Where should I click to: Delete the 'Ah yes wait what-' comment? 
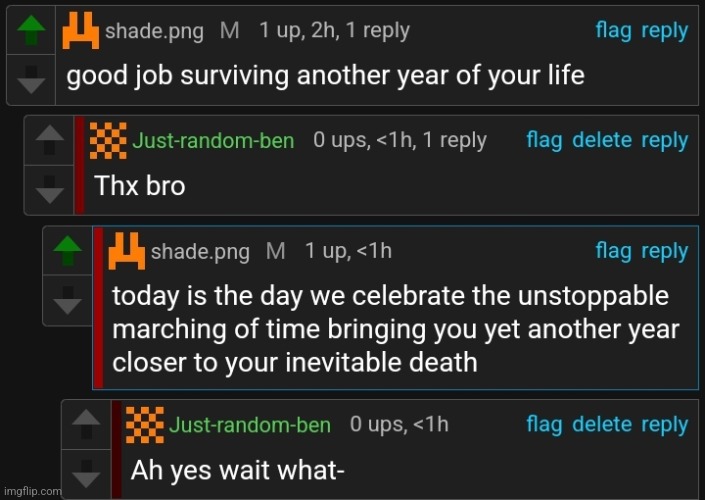(602, 424)
